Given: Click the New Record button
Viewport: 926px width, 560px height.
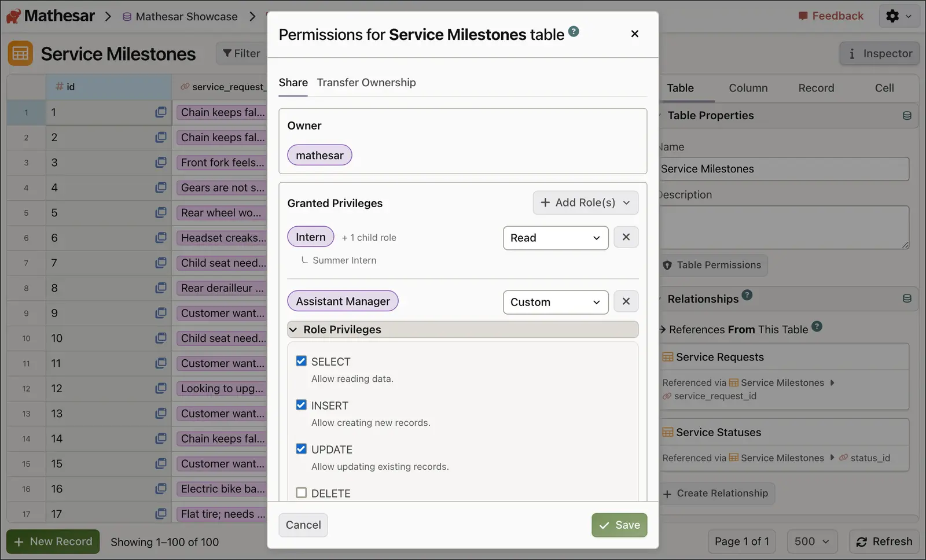Looking at the screenshot, I should pyautogui.click(x=53, y=541).
